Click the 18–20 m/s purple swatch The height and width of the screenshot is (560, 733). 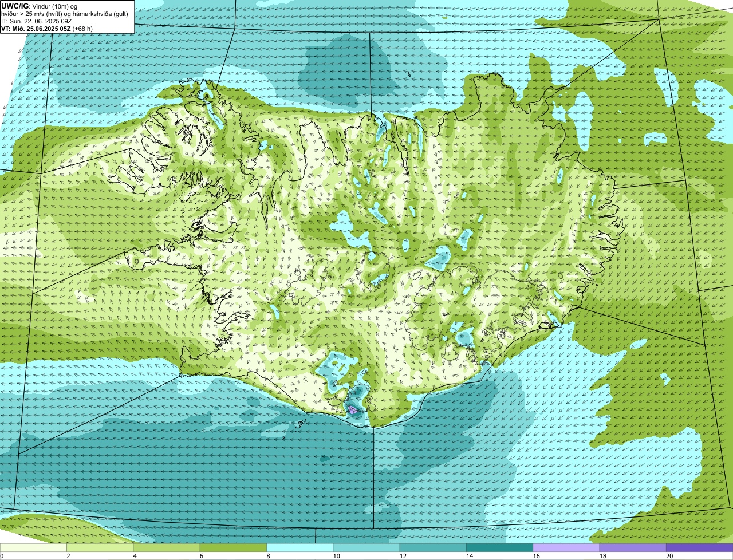tap(633, 547)
